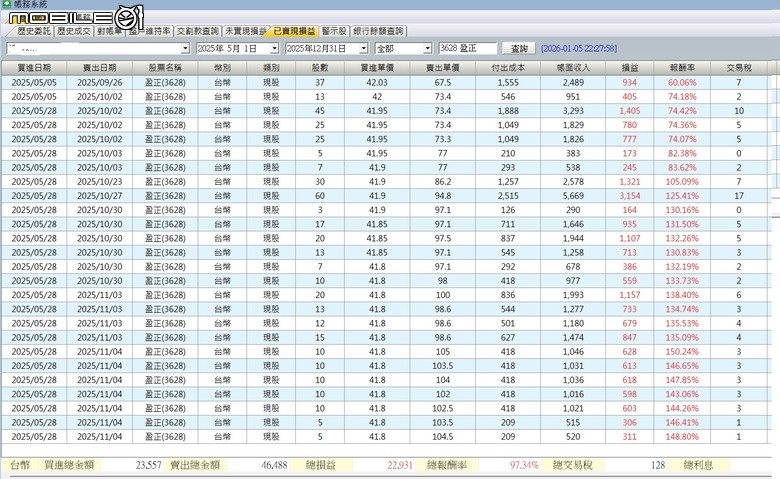Select the 已實現損益 tab

click(x=293, y=31)
